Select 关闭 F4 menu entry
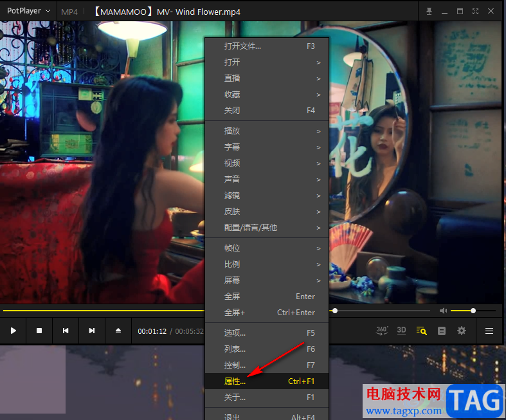Screen dimensions: 506x420 pos(267,111)
